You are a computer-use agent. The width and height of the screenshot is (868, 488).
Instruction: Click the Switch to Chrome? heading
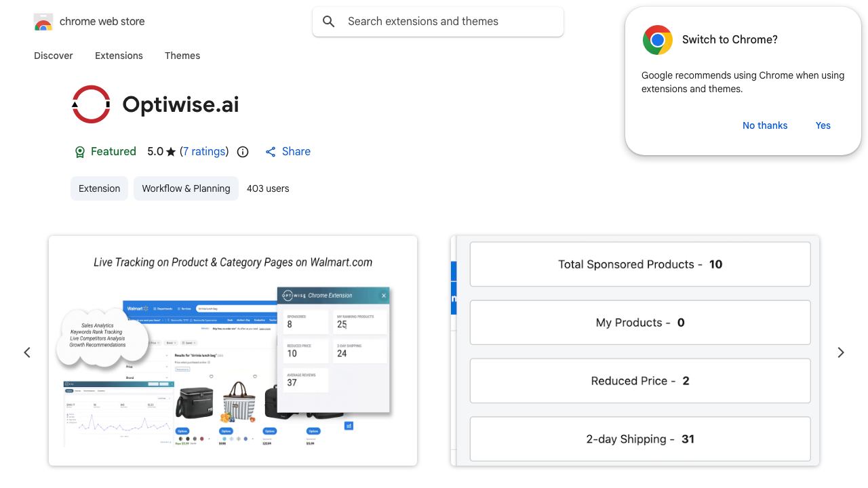tap(730, 39)
